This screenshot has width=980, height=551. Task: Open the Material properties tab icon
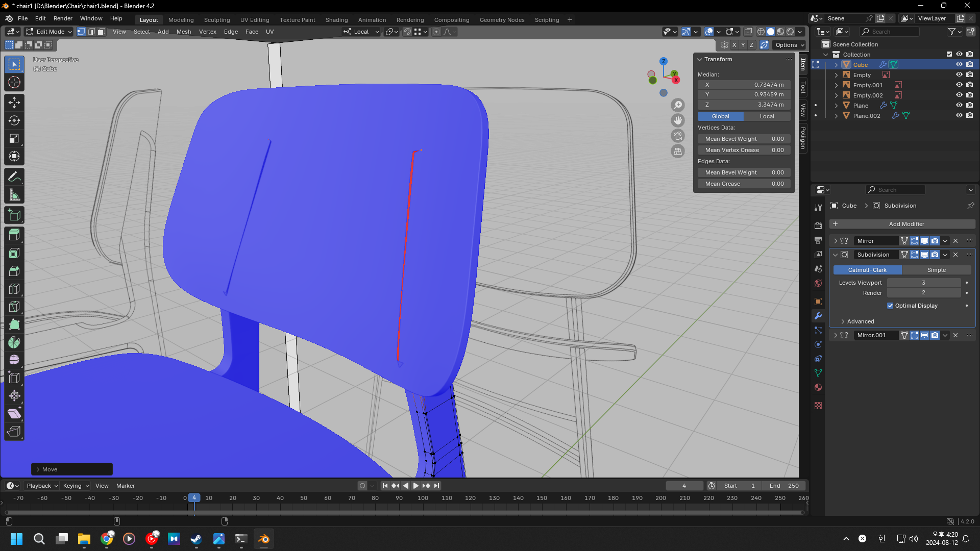[818, 387]
